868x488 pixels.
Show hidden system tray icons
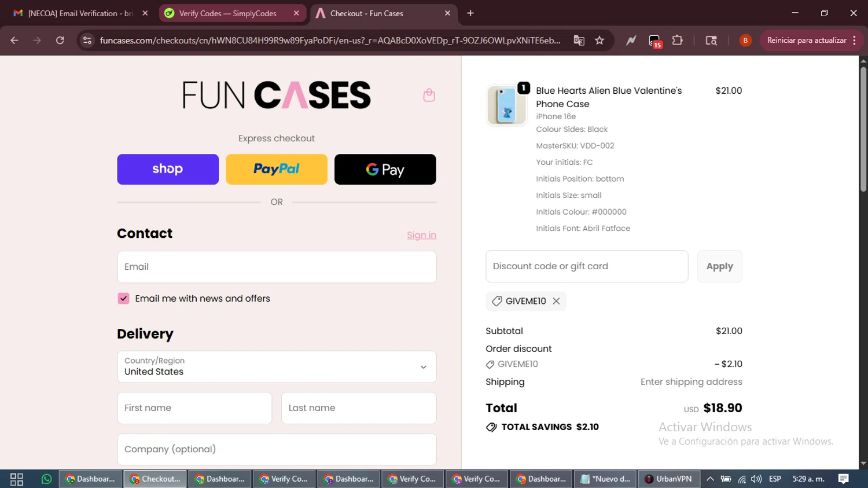710,479
